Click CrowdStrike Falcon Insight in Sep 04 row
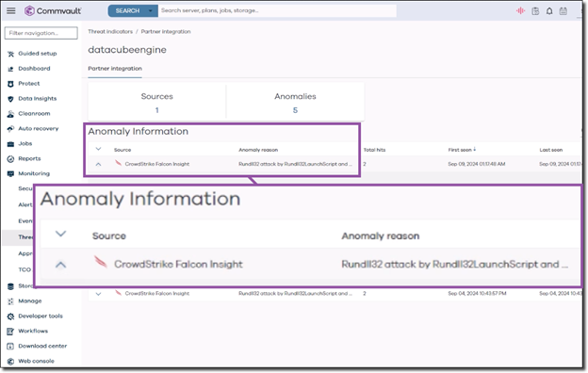Screen dimensions: 588x373 click(157, 293)
